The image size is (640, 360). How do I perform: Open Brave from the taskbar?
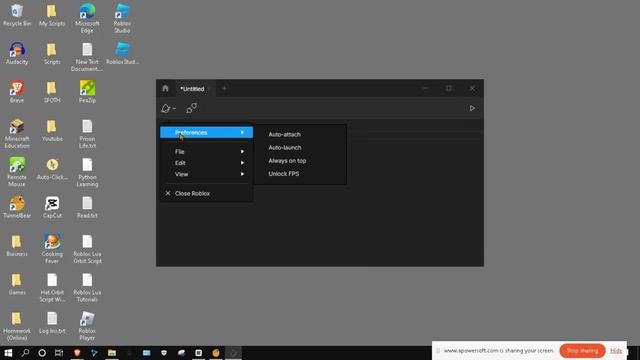[77, 353]
